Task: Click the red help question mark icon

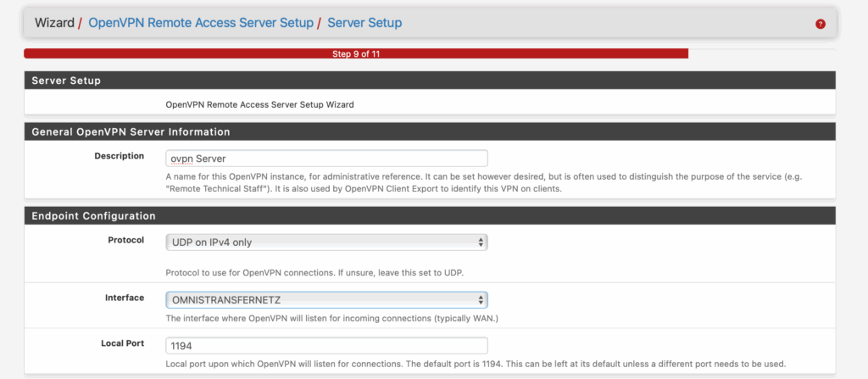Action: pos(820,24)
